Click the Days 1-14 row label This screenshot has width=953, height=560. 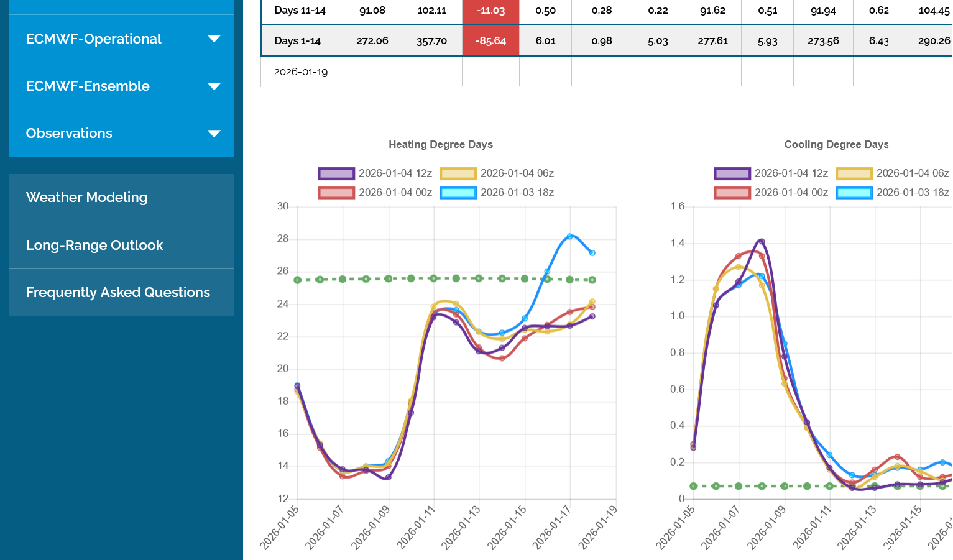click(297, 41)
